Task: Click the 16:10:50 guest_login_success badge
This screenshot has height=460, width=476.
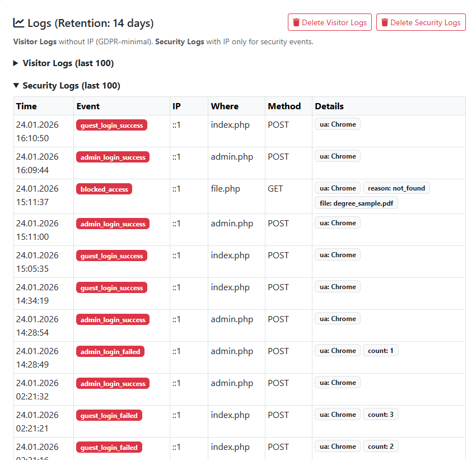Action: pyautogui.click(x=111, y=126)
